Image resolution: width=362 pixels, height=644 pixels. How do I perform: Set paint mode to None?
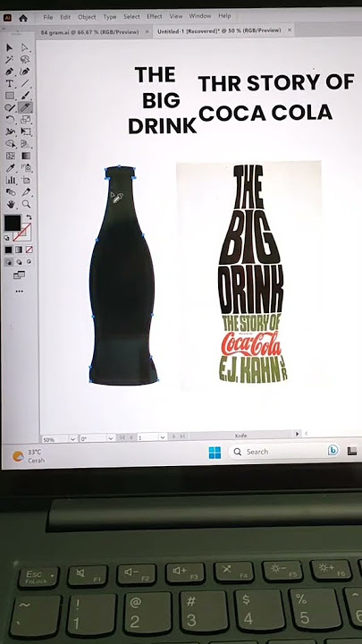coord(29,250)
